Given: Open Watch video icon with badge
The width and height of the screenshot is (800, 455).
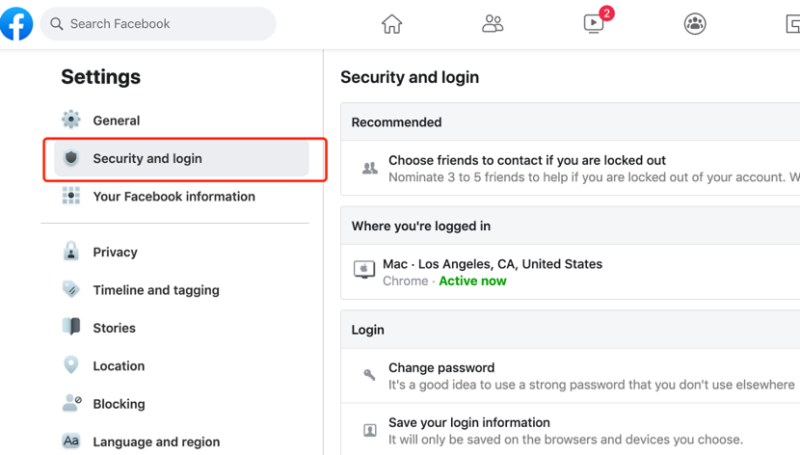Looking at the screenshot, I should pos(594,24).
